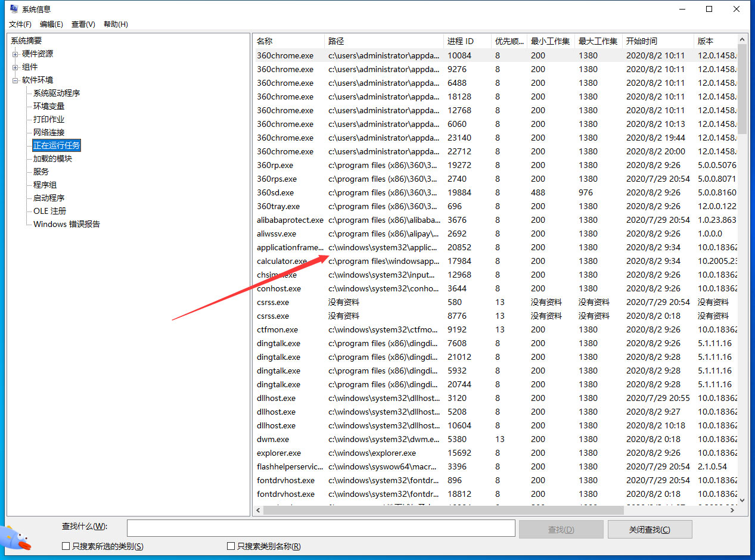Sort by 路径 column header
This screenshot has width=755, height=560.
(384, 41)
